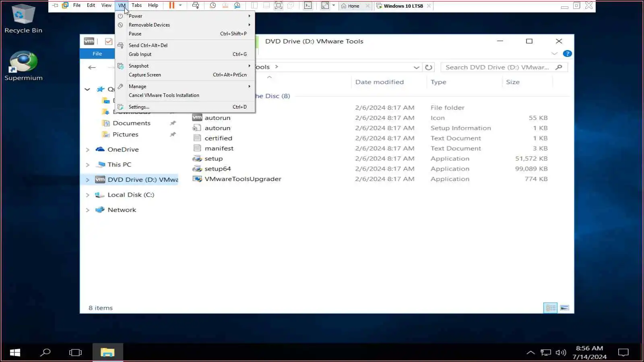Close the Windows 10 LTSB tab

click(429, 6)
